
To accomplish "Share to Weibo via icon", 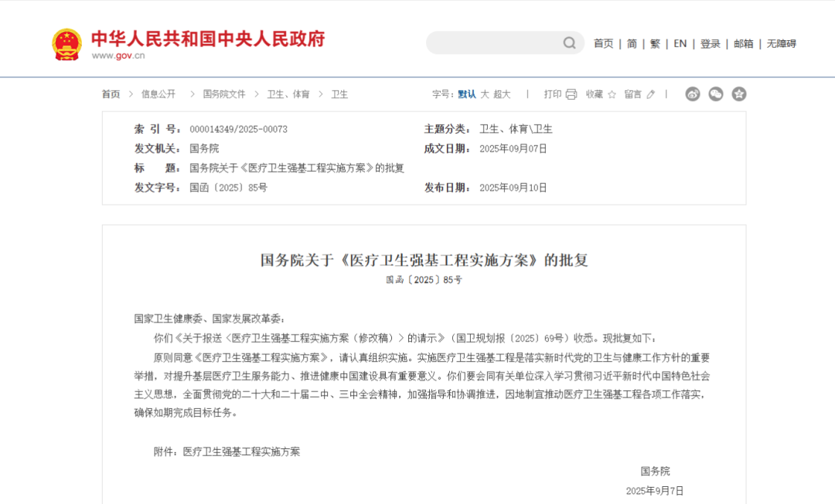I will click(x=693, y=94).
